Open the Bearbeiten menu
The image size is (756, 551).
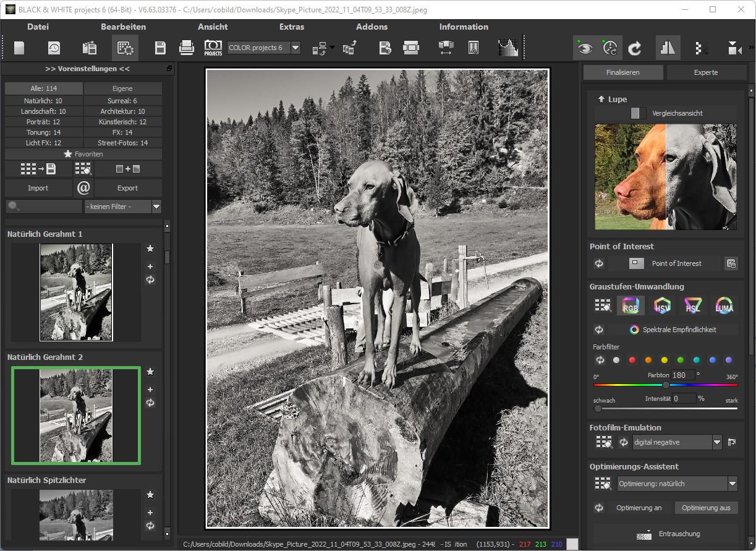[124, 27]
